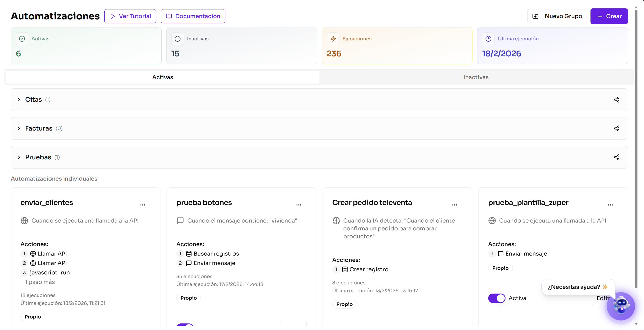Switch to the Inactivas tab
644x330 pixels.
pos(476,77)
